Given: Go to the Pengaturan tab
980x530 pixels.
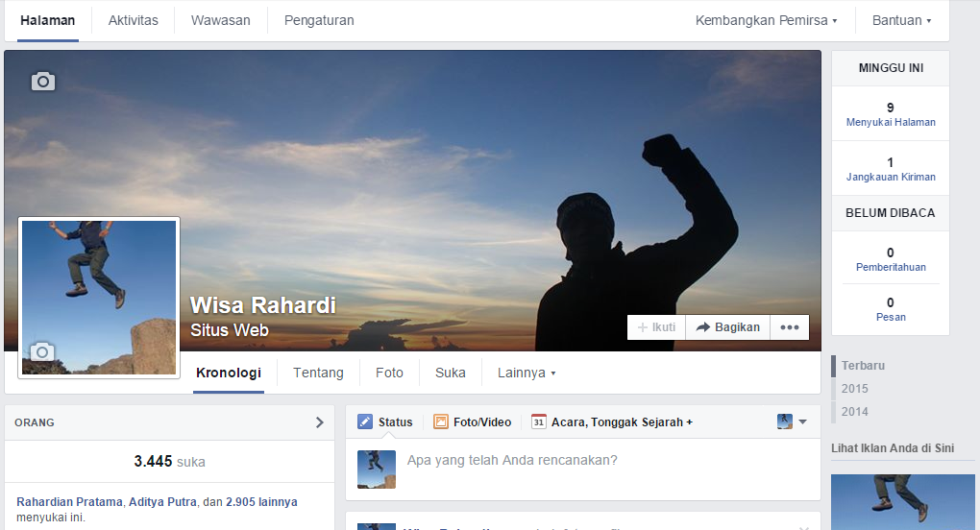Looking at the screenshot, I should (319, 20).
